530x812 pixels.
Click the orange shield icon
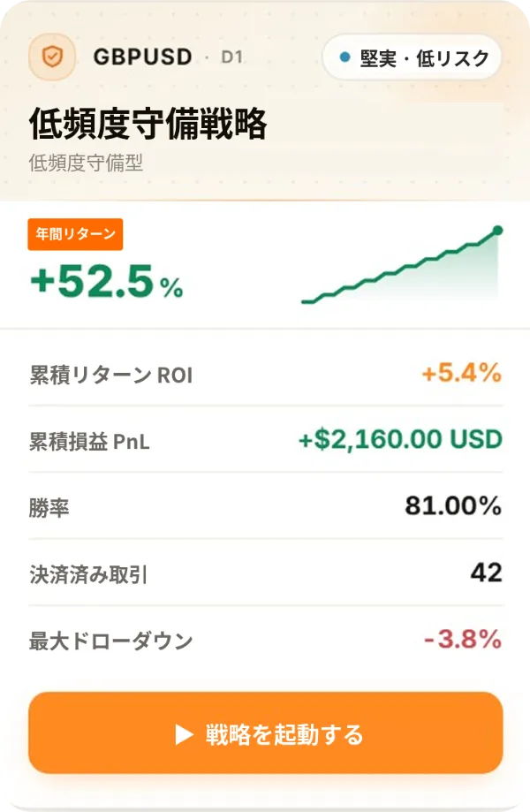point(52,57)
